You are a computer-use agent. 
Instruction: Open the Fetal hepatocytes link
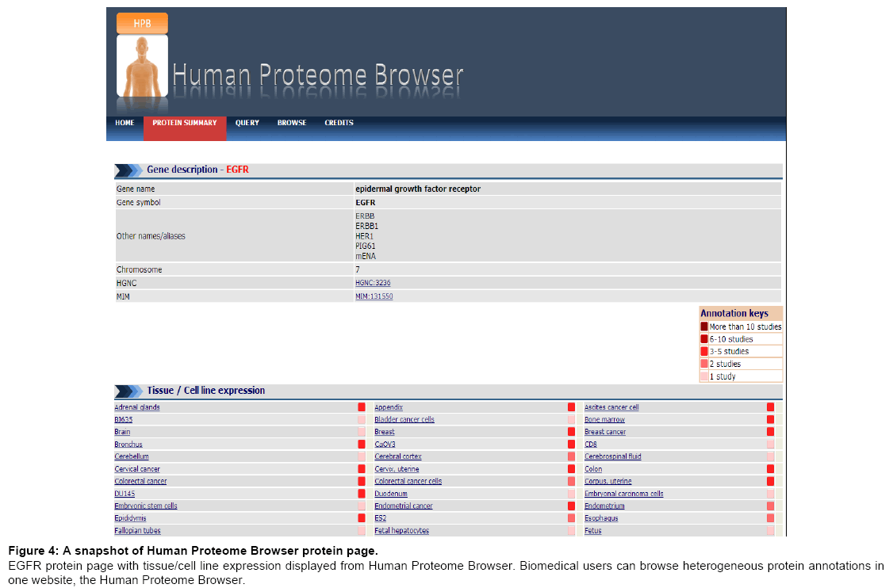401,531
